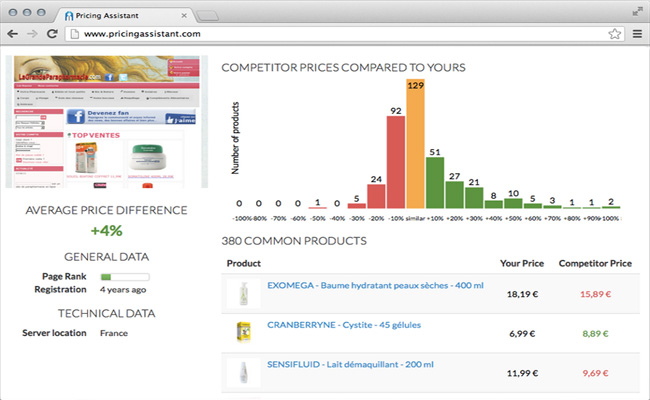Image resolution: width=650 pixels, height=400 pixels.
Task: Click the 18,19 € your price value
Action: [522, 294]
